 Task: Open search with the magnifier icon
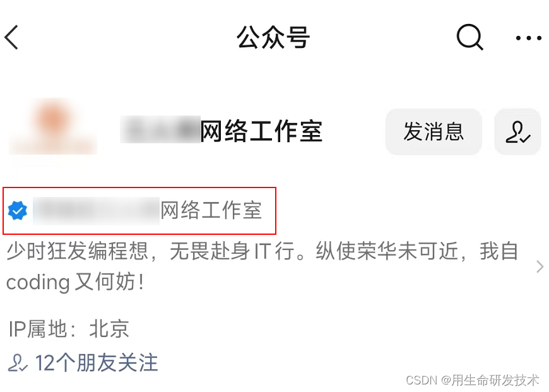pos(470,37)
